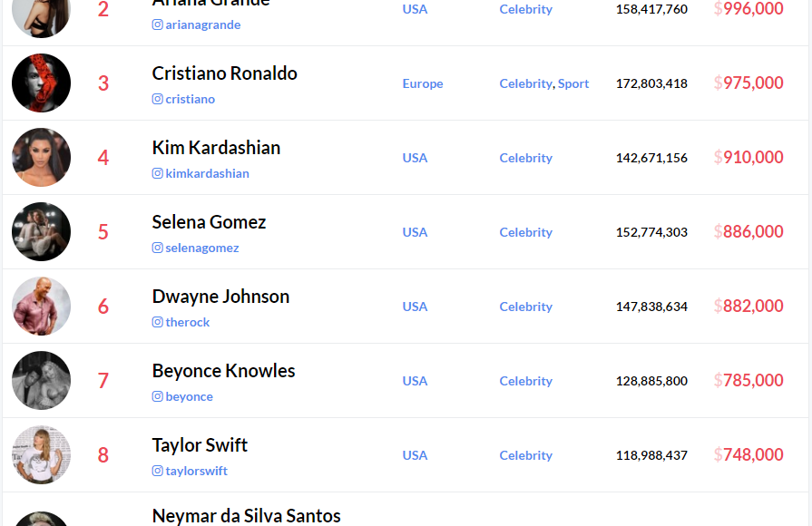This screenshot has height=526, width=812.
Task: Click Instagram icon beside beyonce handle
Action: click(158, 396)
